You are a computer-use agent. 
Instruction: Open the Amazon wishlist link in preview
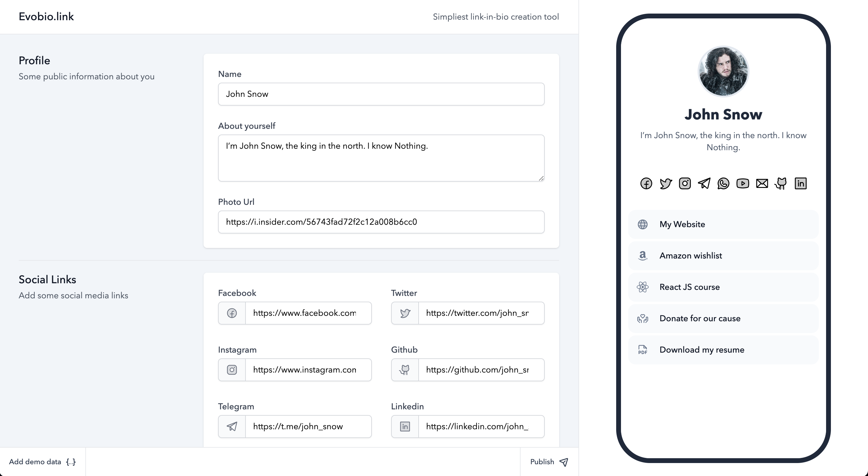[x=723, y=255]
